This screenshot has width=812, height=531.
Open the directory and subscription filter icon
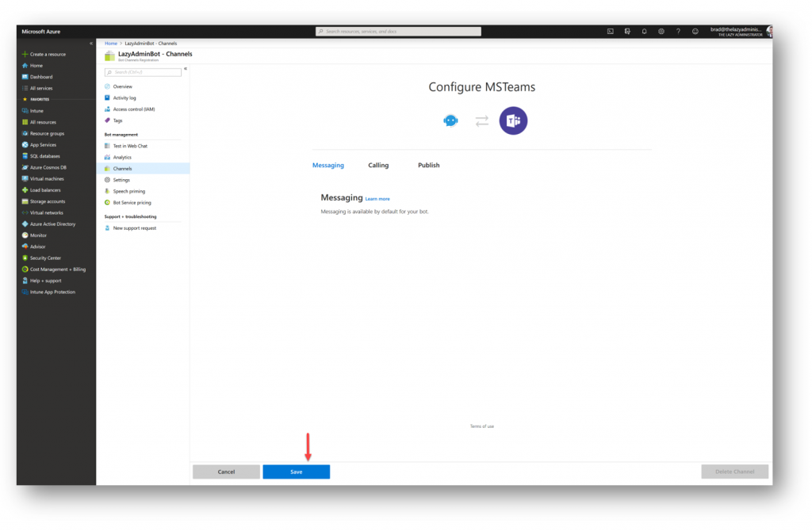[627, 32]
